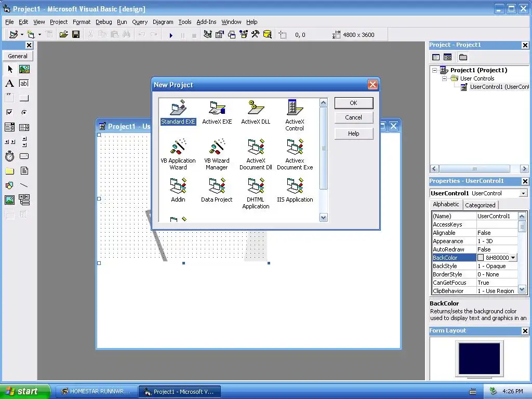The image size is (532, 399).
Task: Collapse the User Controls folder node
Action: click(445, 79)
